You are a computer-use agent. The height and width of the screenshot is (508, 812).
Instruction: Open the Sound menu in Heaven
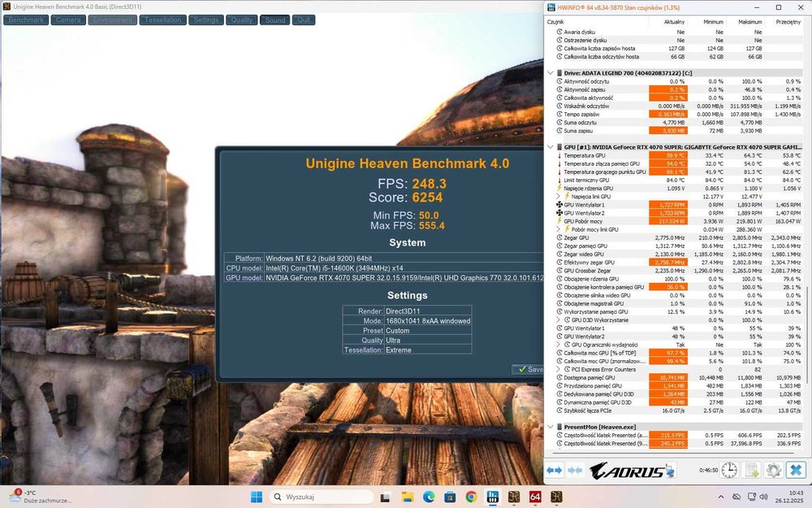(274, 20)
